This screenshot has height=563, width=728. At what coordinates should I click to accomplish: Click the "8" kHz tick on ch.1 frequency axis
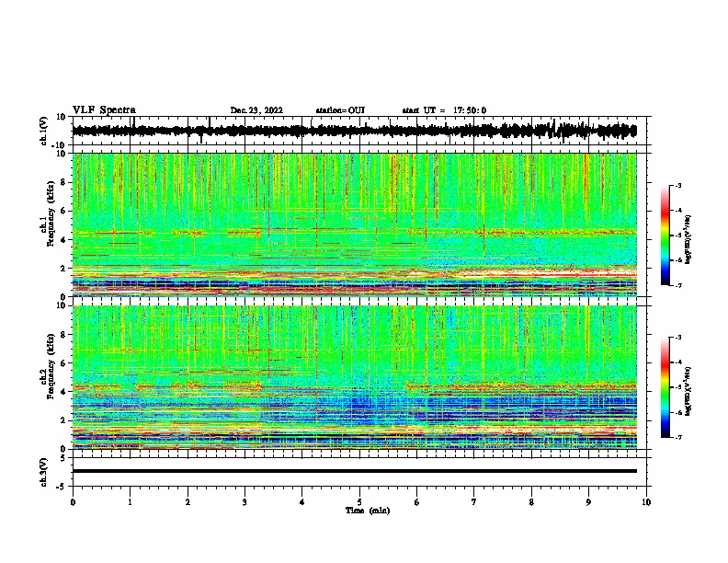pyautogui.click(x=64, y=182)
